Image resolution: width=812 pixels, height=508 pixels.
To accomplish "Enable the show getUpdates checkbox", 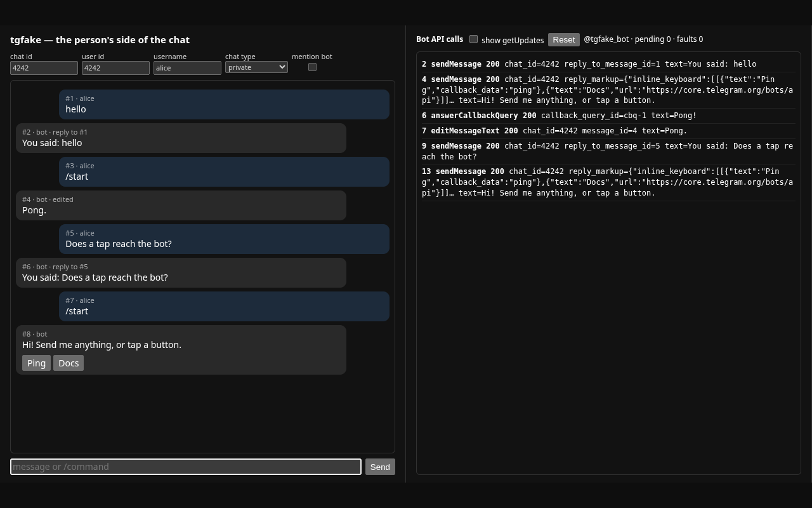I will (473, 39).
